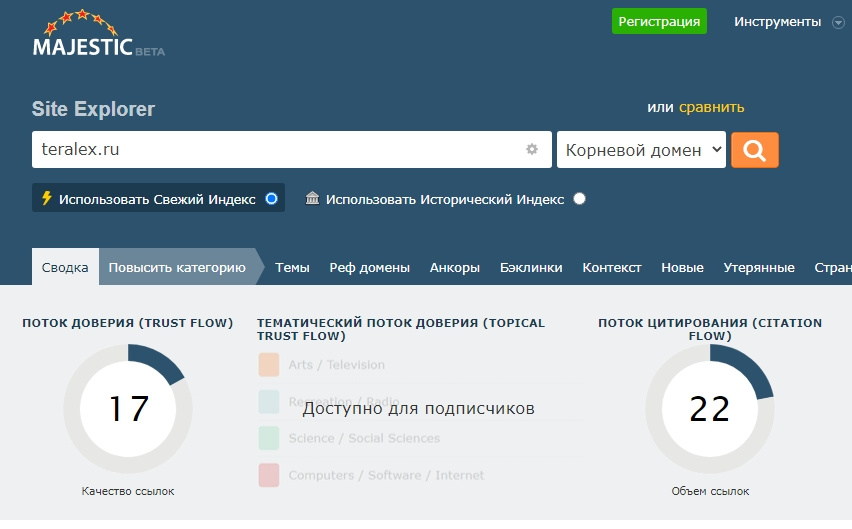Expand the Инструменты menu arrow
852x529 pixels.
point(838,23)
